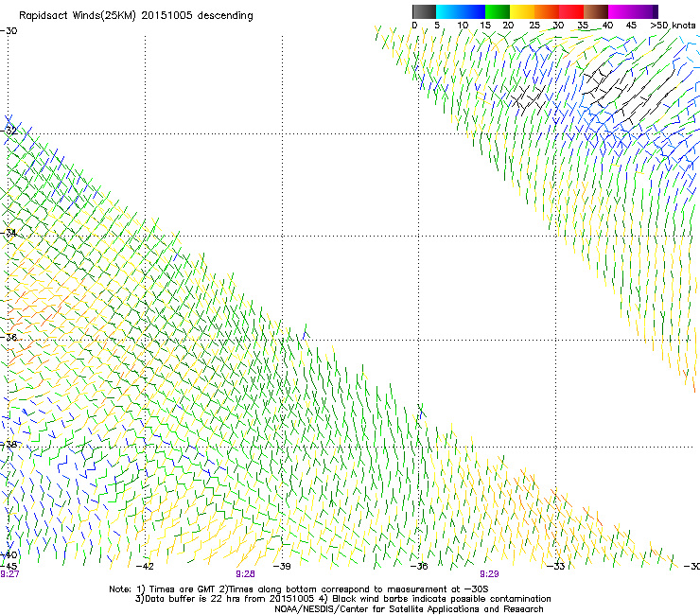Click the '-42' longitude axis label
The height and width of the screenshot is (615, 700).
pos(145,567)
